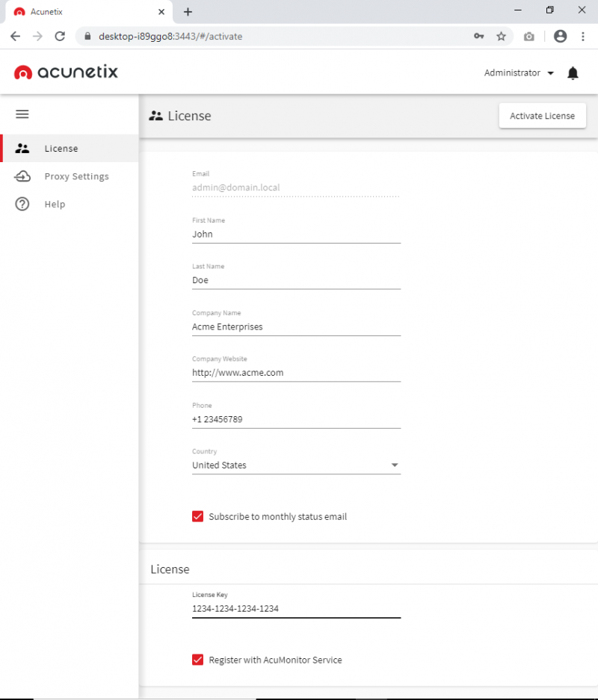Viewport: 598px width, 700px height.
Task: Click the First Name field with John
Action: pos(296,235)
